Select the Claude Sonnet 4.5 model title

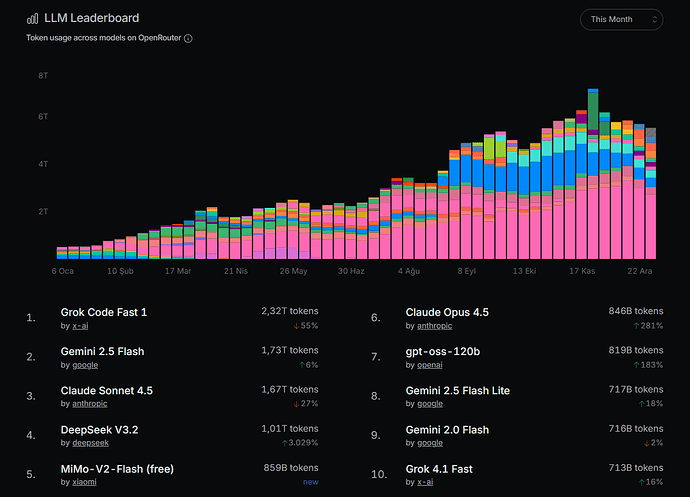[107, 390]
